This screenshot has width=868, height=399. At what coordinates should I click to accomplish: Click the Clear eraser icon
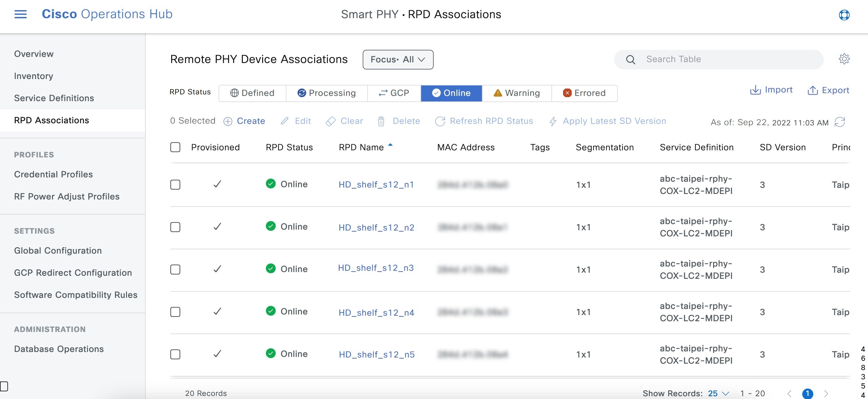330,121
